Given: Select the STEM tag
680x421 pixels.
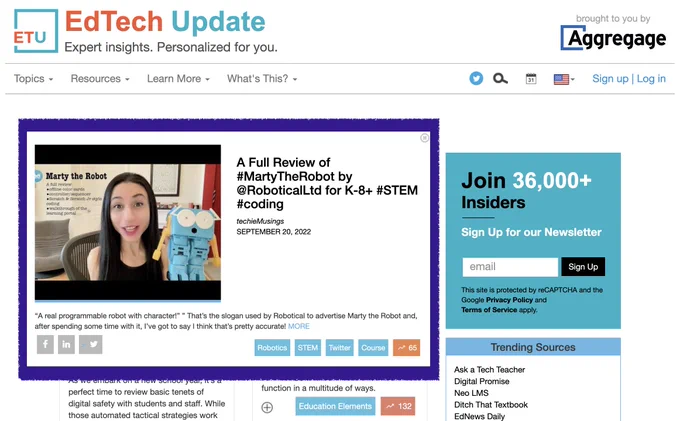Looking at the screenshot, I should (x=307, y=348).
